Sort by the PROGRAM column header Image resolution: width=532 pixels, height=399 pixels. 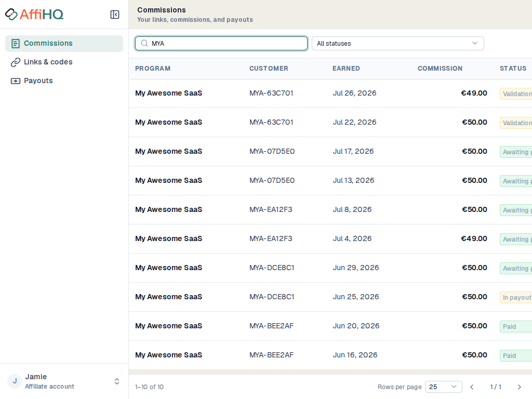tap(153, 69)
